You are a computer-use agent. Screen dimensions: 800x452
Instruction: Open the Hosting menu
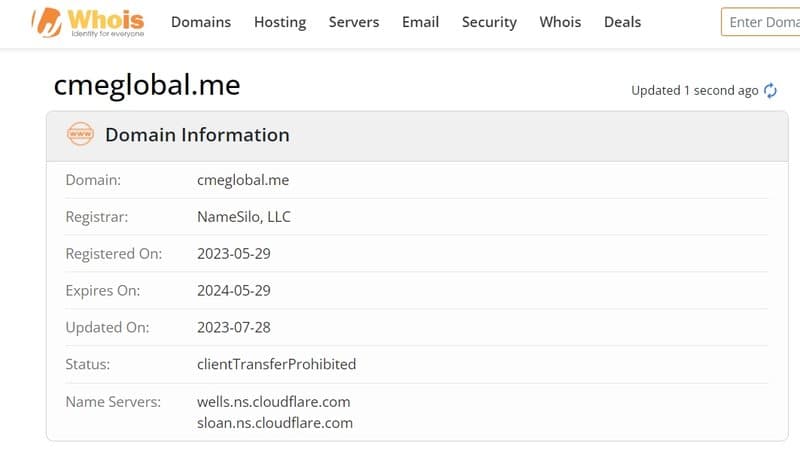(280, 22)
